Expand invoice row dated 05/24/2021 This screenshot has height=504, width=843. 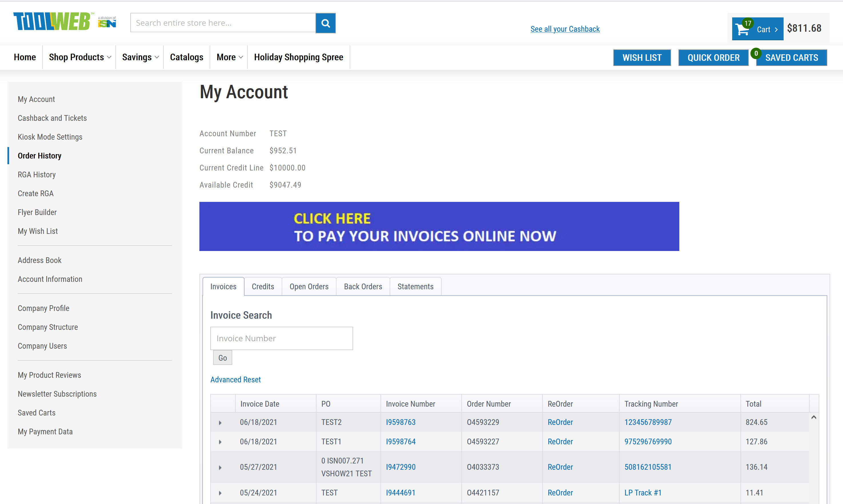220,493
